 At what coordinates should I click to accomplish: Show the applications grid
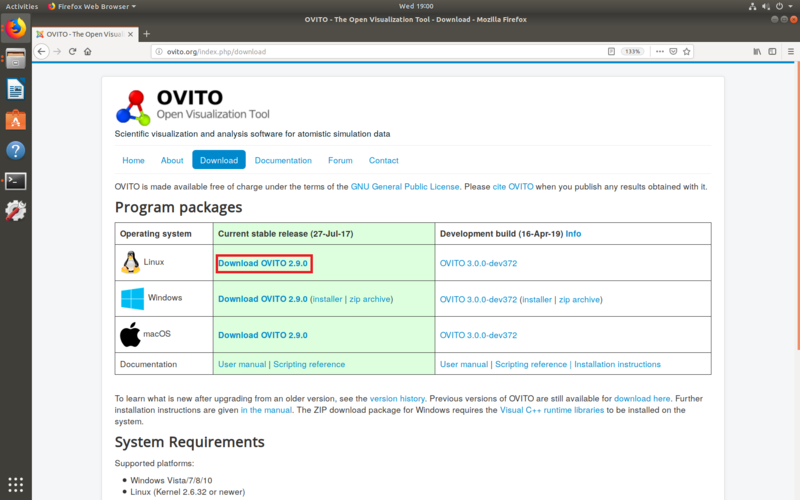(16, 484)
